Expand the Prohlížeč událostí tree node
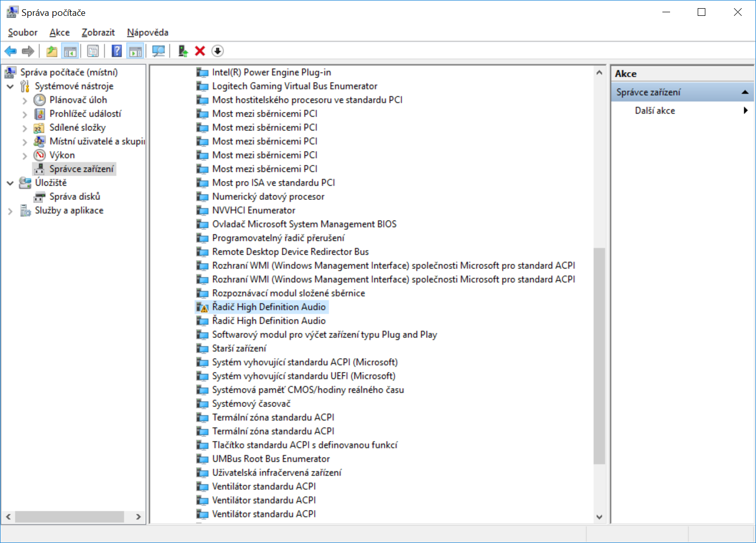 tap(25, 114)
